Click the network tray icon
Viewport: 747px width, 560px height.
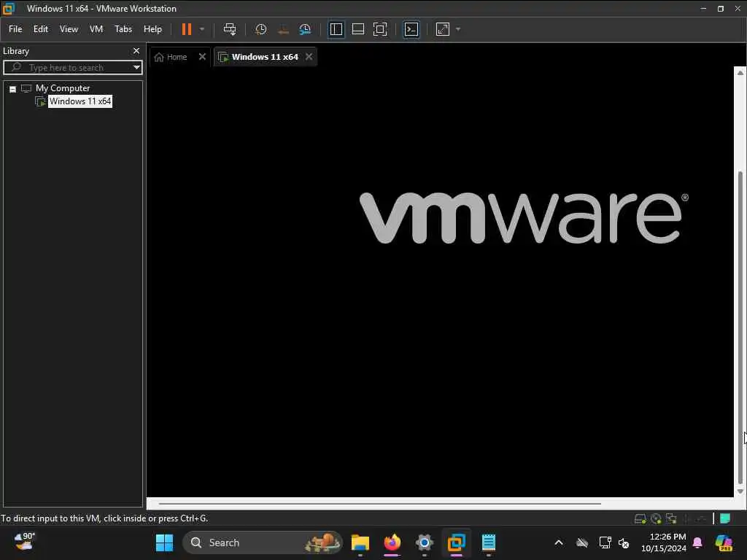coord(605,542)
